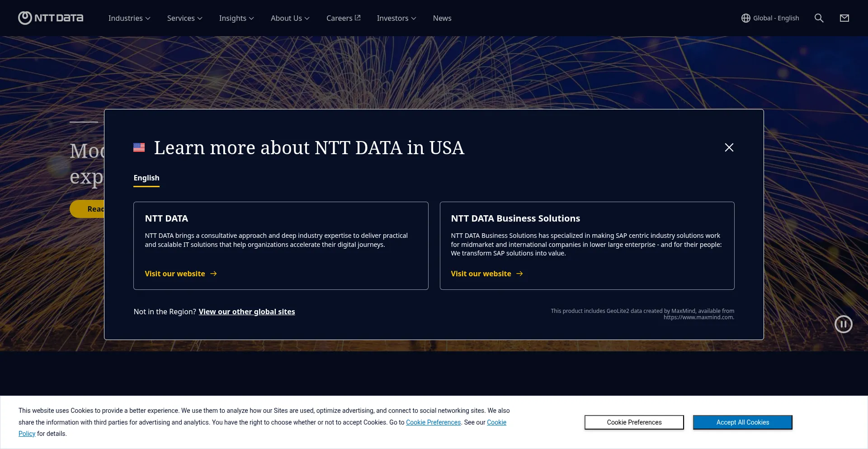This screenshot has height=449, width=868.
Task: Open the search magnifier icon
Action: point(819,18)
